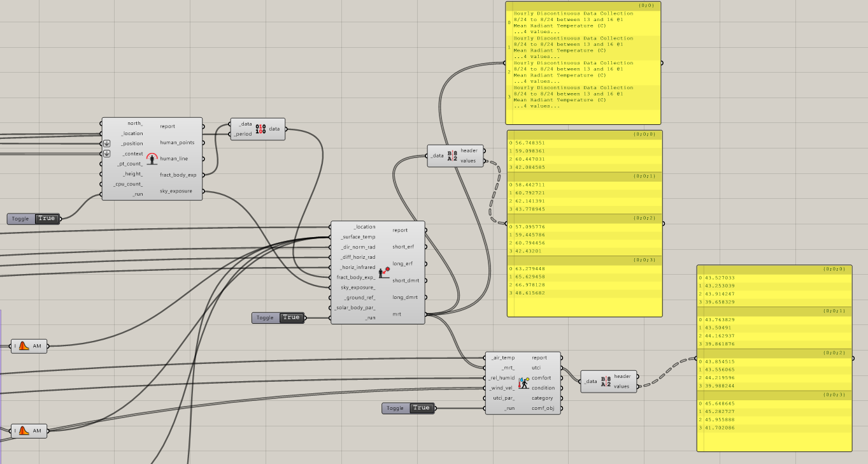The image size is (868, 464).
Task: Select the top yellow panel with data collection headers
Action: click(x=583, y=64)
